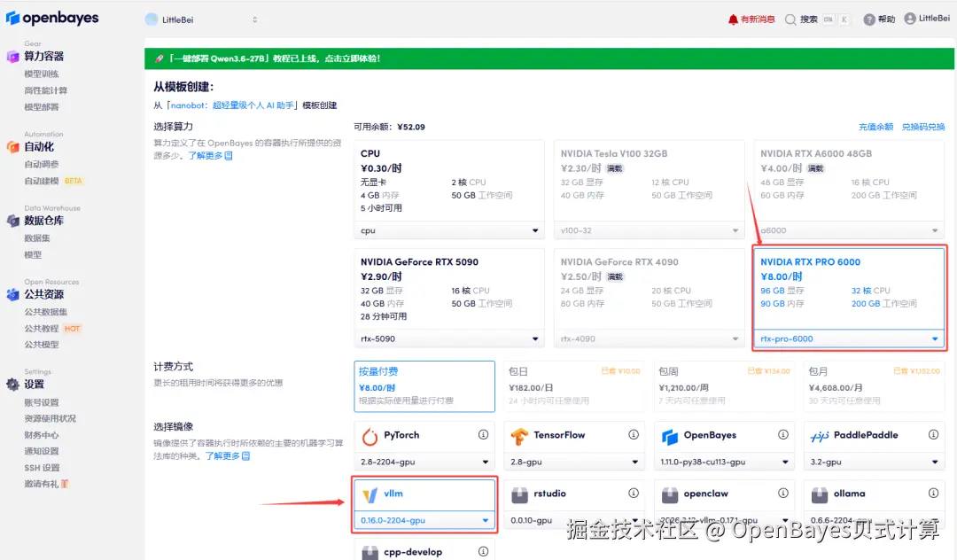Open 邀请有礼 in the sidebar

(x=46, y=484)
